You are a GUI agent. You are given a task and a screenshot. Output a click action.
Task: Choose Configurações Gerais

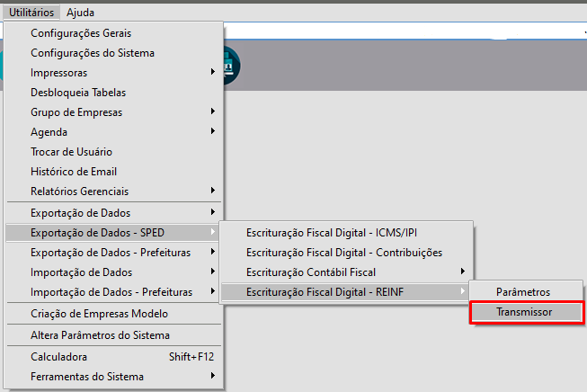pyautogui.click(x=81, y=33)
